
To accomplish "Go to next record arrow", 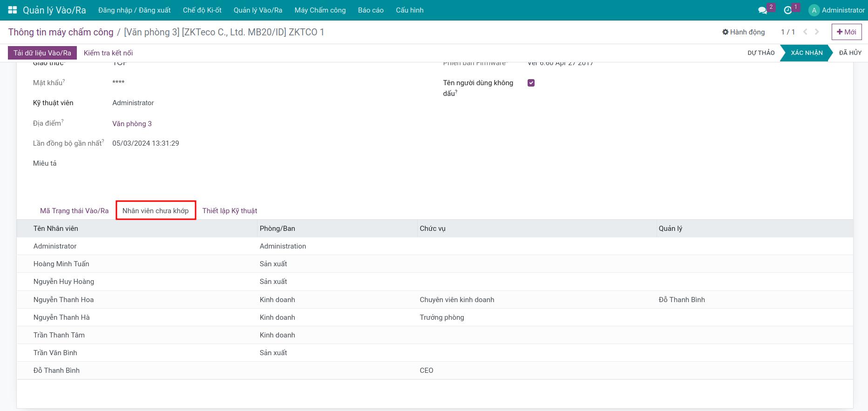I will click(817, 32).
